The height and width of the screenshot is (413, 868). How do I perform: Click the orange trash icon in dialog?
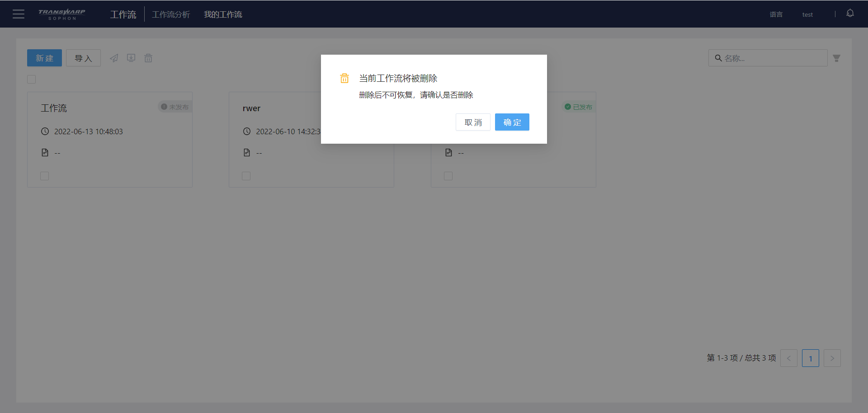tap(344, 78)
